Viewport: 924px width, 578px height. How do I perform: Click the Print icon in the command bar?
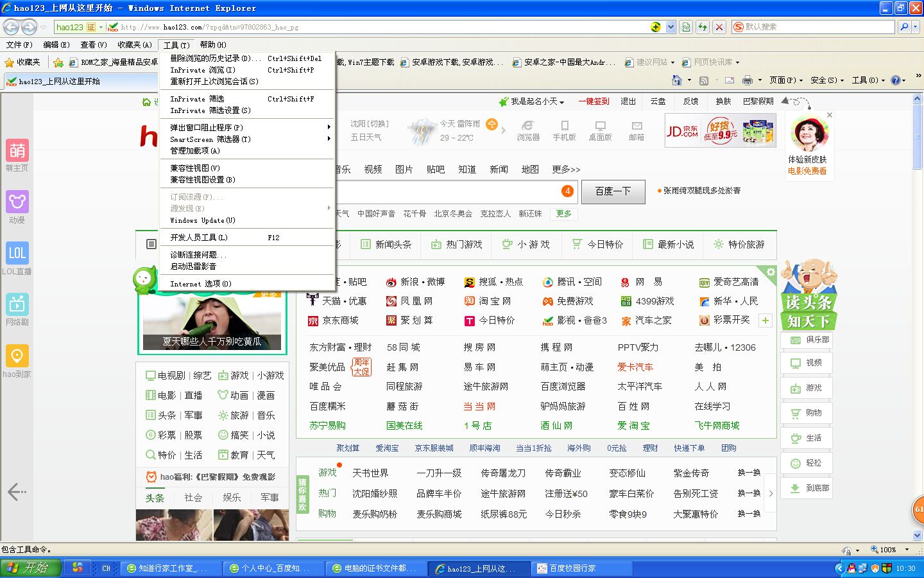(x=747, y=80)
